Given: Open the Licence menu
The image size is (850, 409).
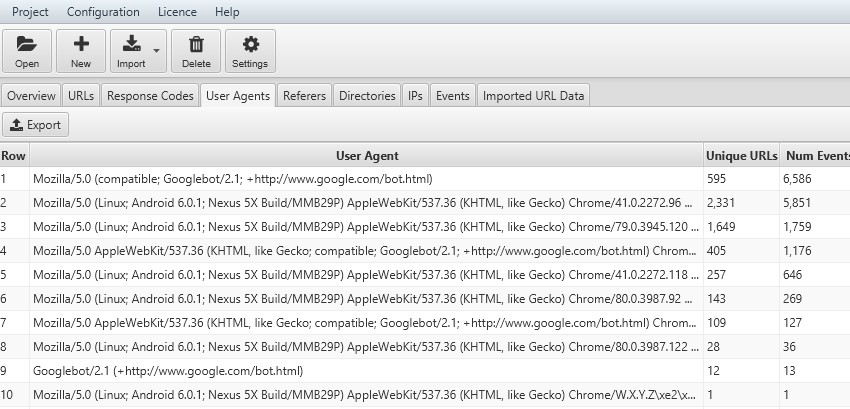Looking at the screenshot, I should 177,12.
